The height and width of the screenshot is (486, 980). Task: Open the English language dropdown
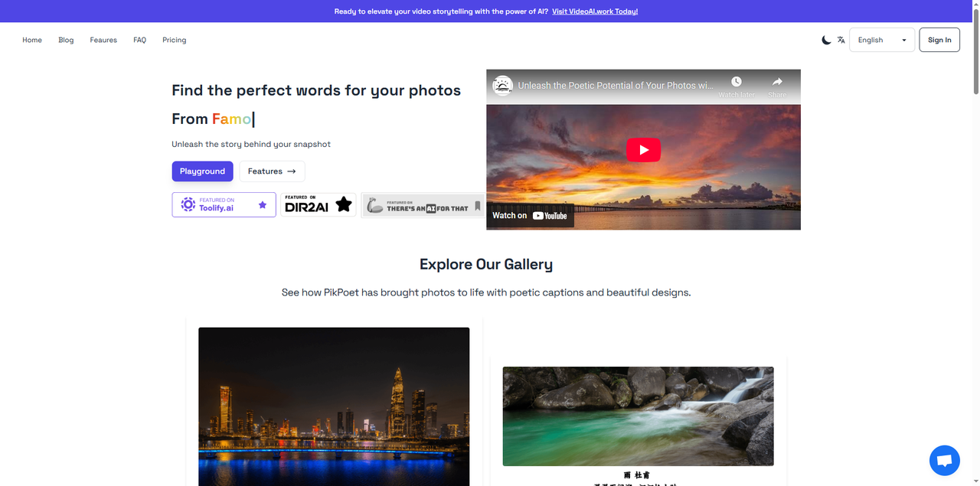pyautogui.click(x=882, y=40)
